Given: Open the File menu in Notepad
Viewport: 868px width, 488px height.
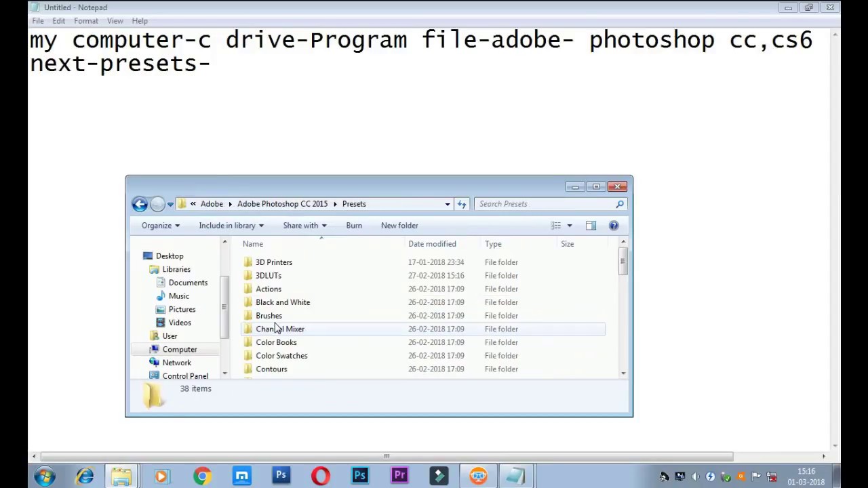Looking at the screenshot, I should (x=38, y=21).
